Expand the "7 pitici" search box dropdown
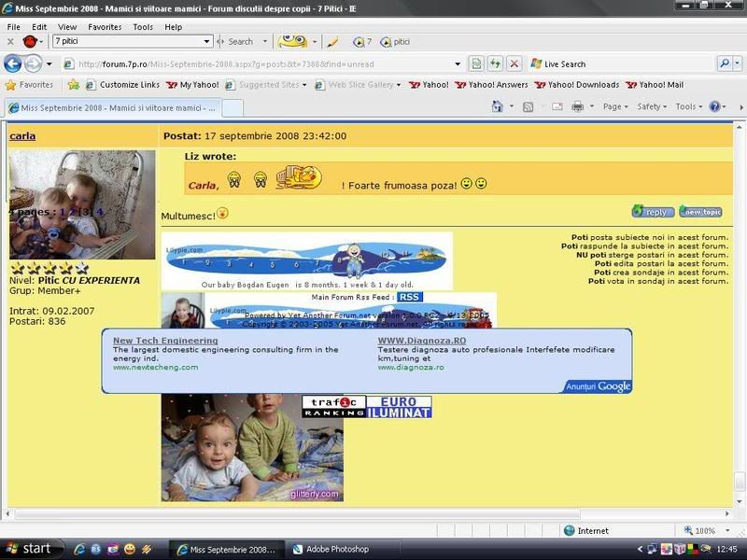 click(x=206, y=41)
